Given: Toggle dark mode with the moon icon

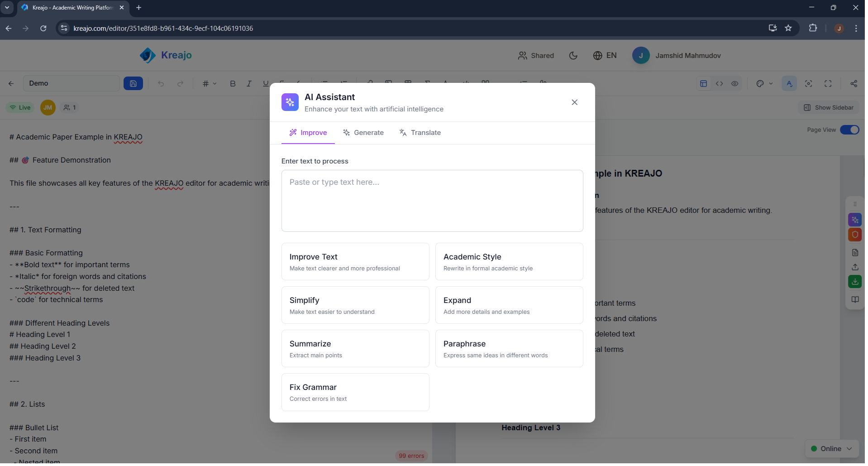Looking at the screenshot, I should click(573, 55).
